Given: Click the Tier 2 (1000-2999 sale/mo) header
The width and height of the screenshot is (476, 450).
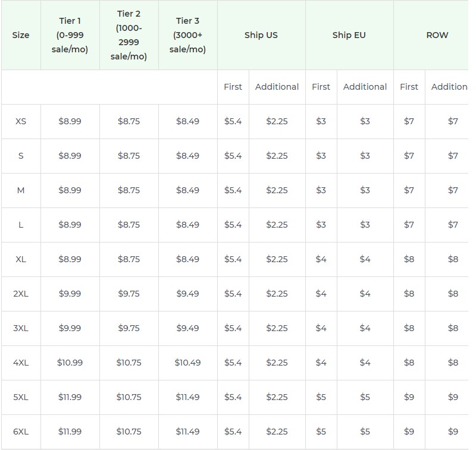Looking at the screenshot, I should pos(129,35).
